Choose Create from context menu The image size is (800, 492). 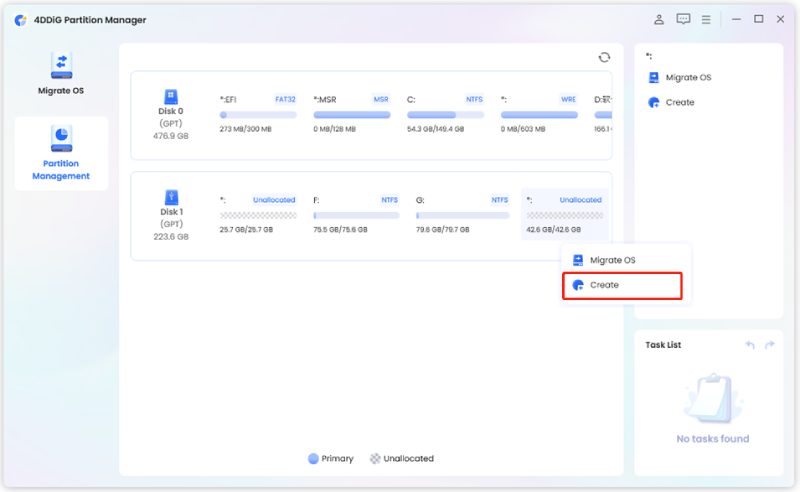click(x=622, y=285)
